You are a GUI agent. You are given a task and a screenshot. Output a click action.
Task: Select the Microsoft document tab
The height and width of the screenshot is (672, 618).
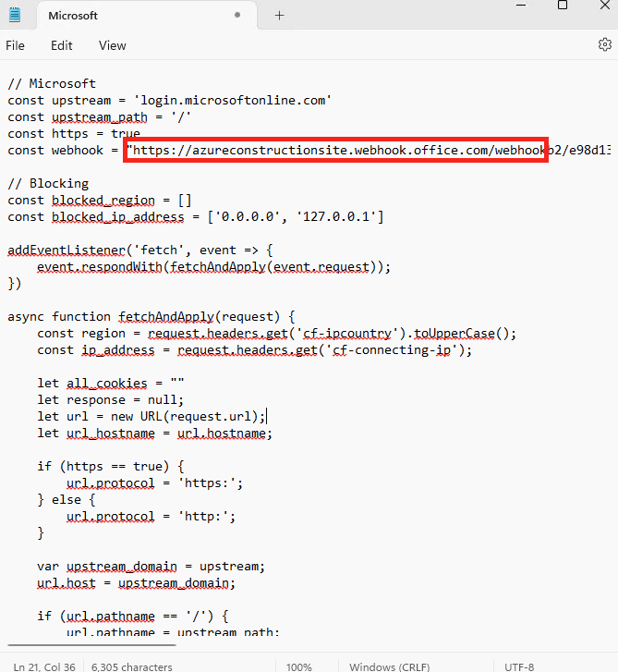pos(147,16)
